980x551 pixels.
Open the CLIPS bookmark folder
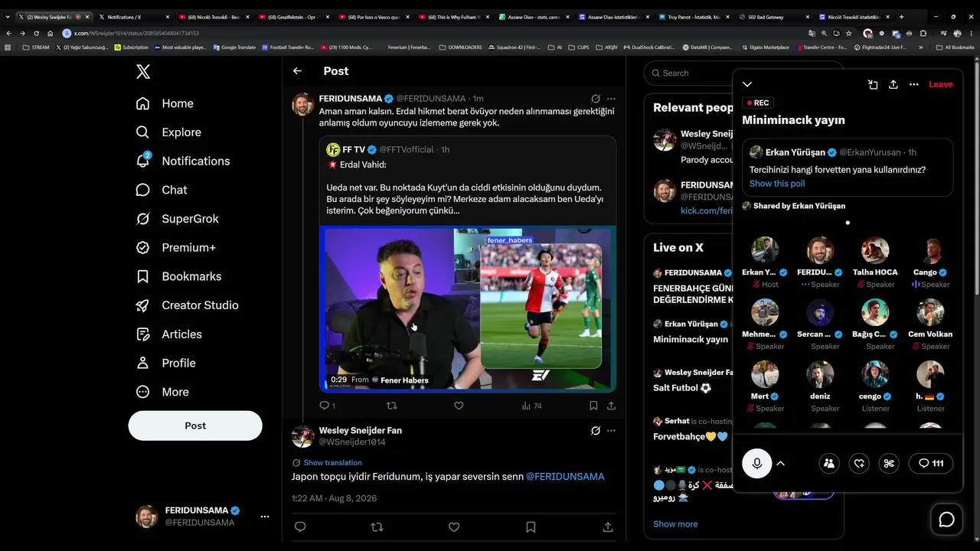click(579, 47)
